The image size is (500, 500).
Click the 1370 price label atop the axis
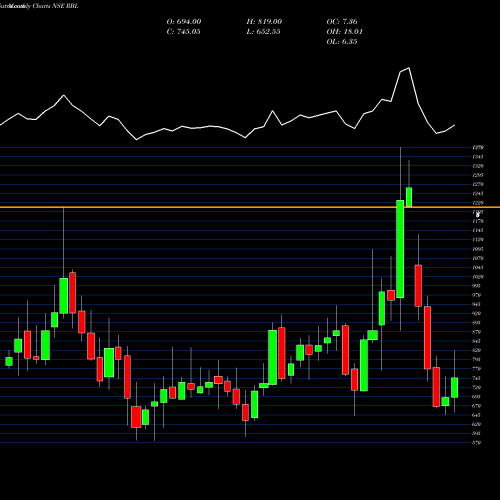(478, 147)
